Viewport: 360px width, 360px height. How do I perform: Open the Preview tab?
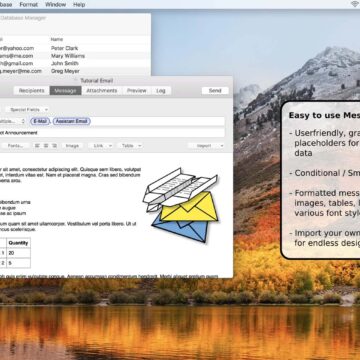(x=137, y=91)
